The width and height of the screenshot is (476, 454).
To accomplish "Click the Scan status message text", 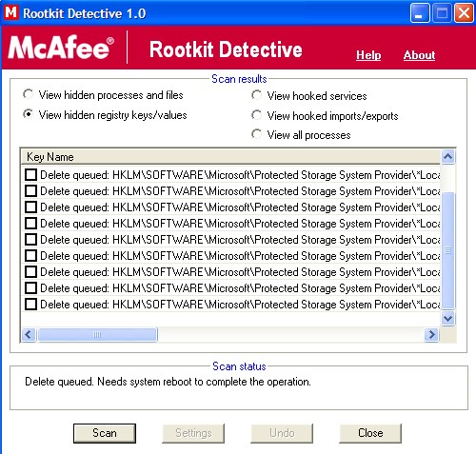I will coord(168,382).
